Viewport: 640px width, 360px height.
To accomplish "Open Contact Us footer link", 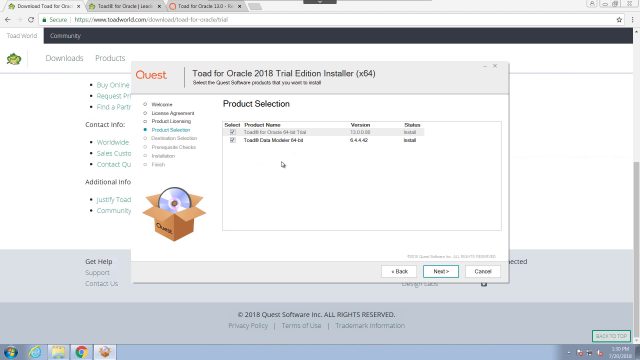I will point(101,283).
